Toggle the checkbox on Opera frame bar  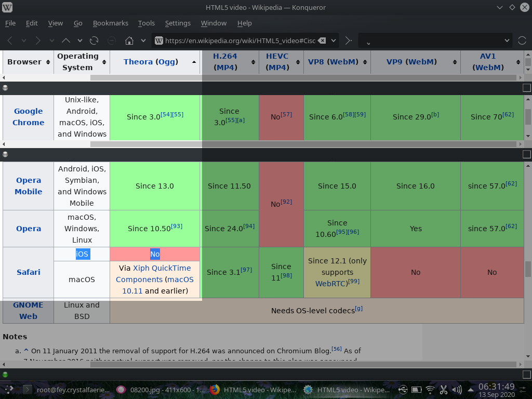526,154
